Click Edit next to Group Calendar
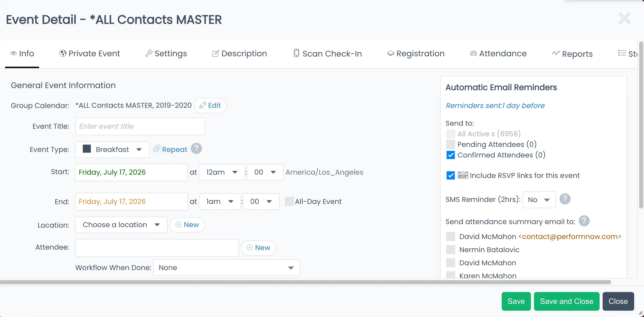 210,105
